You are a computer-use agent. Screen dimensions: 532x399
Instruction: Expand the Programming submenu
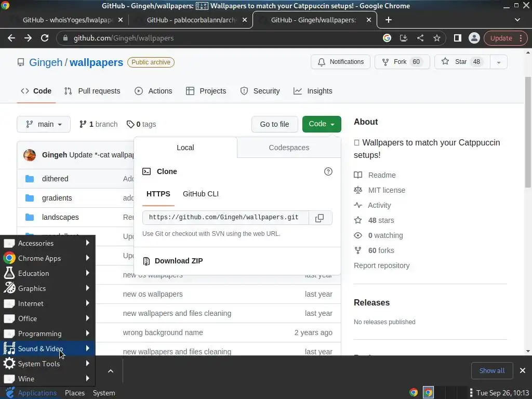point(47,334)
